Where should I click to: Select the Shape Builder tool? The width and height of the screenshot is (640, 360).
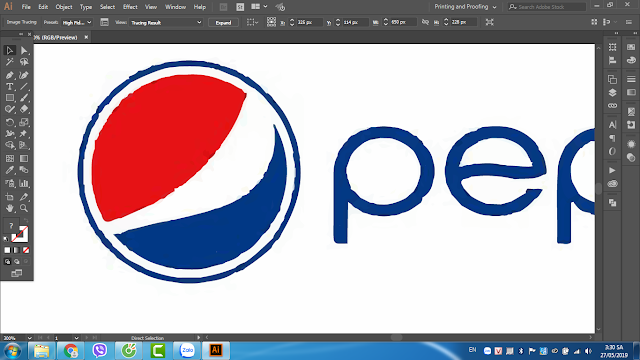(10, 145)
